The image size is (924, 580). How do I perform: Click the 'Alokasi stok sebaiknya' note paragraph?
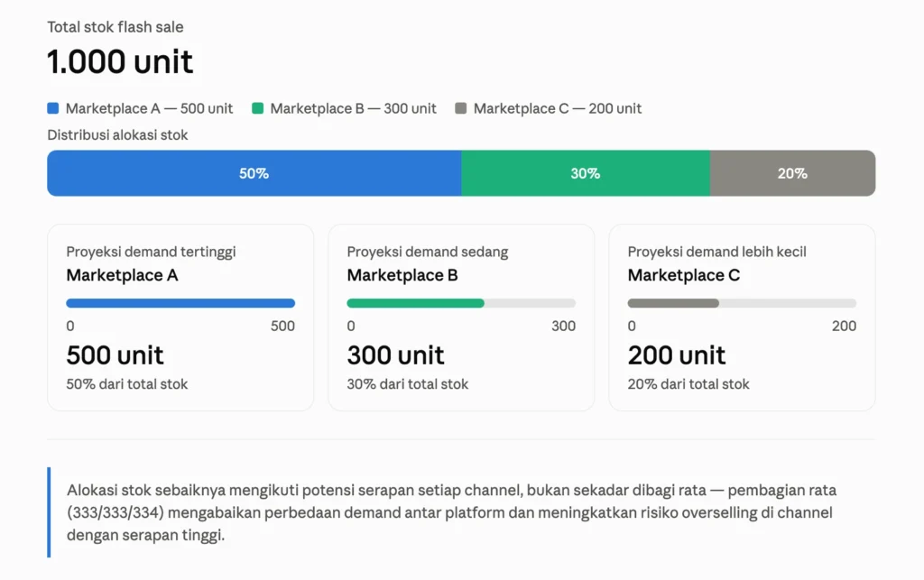451,512
